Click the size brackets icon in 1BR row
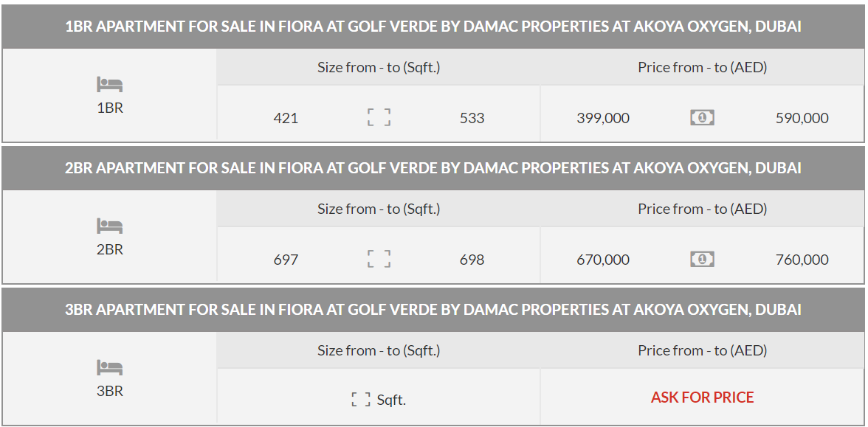The width and height of the screenshot is (868, 427). click(379, 117)
